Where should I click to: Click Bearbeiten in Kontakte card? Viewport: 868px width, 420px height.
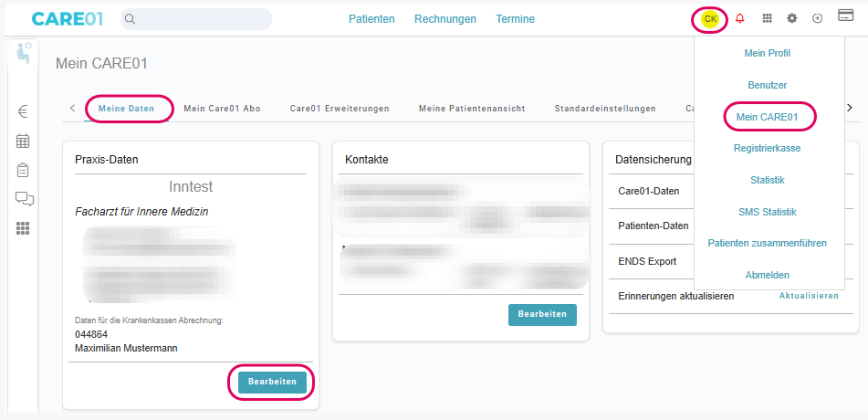click(542, 314)
